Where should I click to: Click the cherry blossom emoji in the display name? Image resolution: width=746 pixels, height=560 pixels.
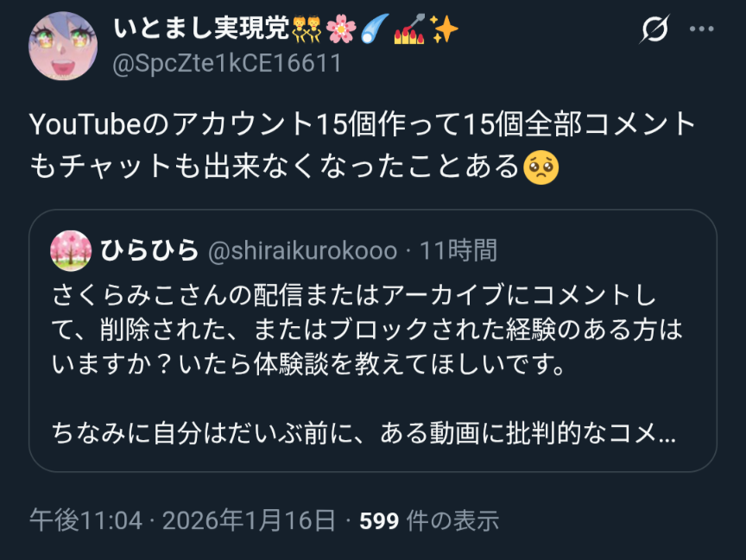[x=341, y=29]
